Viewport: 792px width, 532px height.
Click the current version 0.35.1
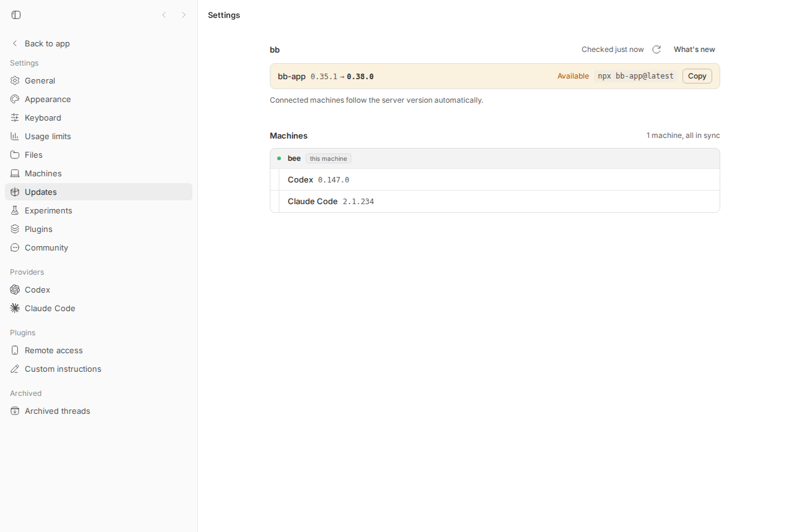(324, 77)
